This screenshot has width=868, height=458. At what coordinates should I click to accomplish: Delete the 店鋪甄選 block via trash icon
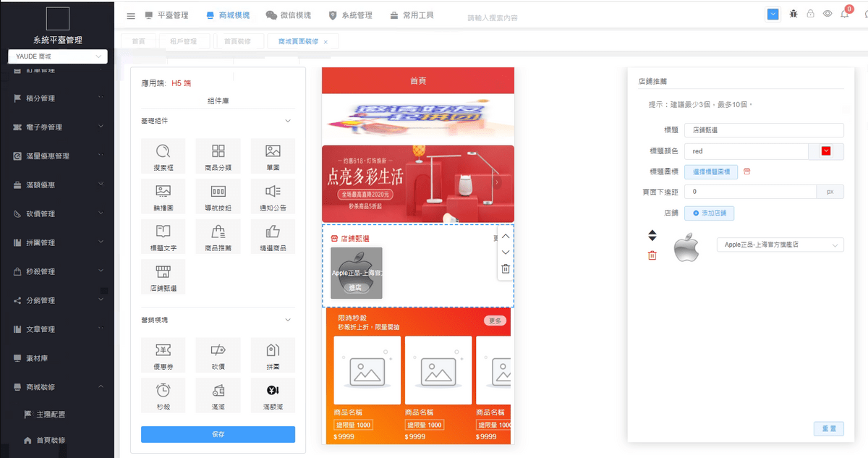point(506,269)
